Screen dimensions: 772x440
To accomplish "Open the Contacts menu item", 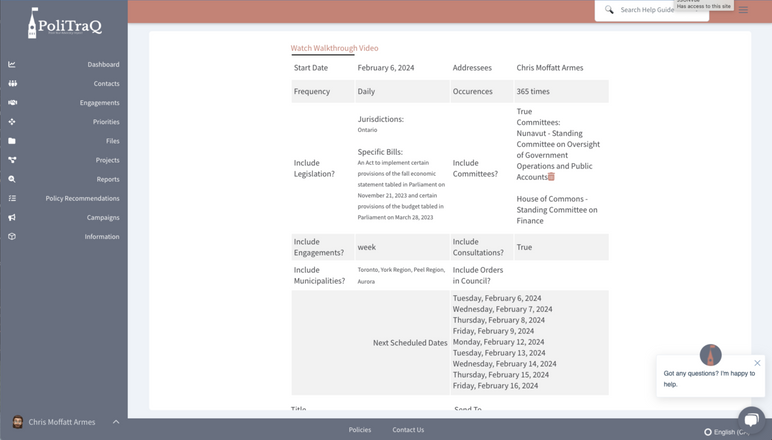I will tap(106, 84).
